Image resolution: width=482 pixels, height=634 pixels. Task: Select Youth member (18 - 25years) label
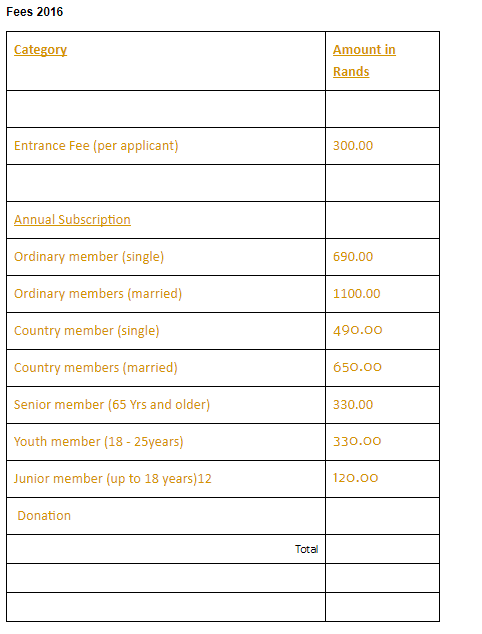tap(99, 442)
